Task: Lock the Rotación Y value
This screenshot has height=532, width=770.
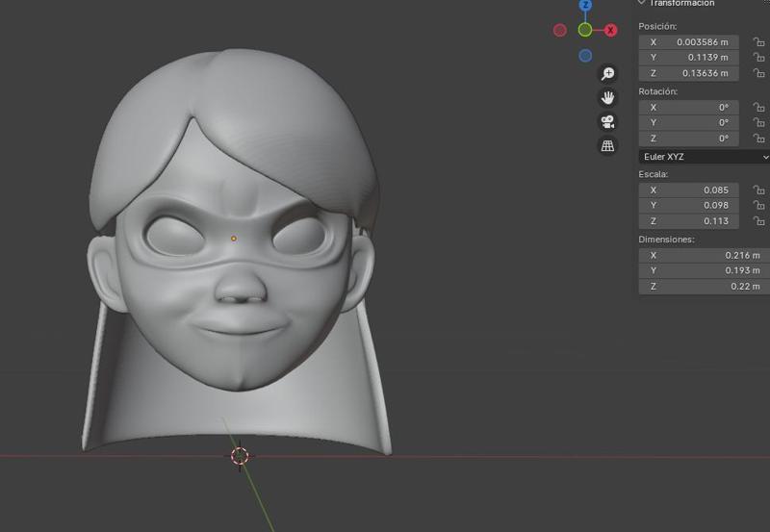Action: (x=757, y=123)
